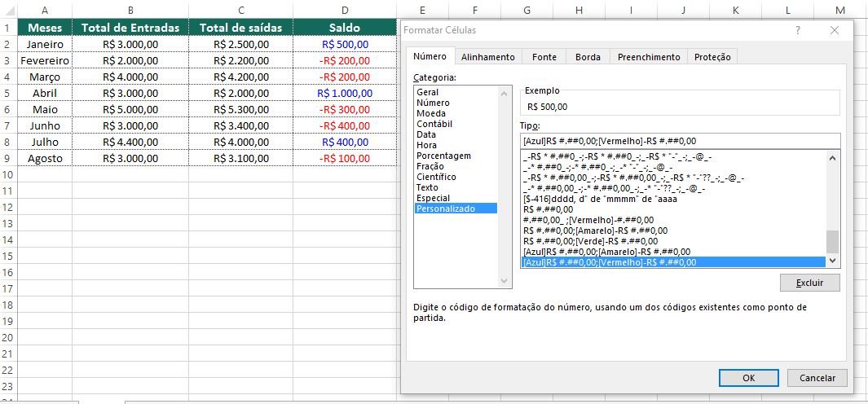Image resolution: width=868 pixels, height=404 pixels.
Task: Go to the Borda tab
Action: pos(588,57)
